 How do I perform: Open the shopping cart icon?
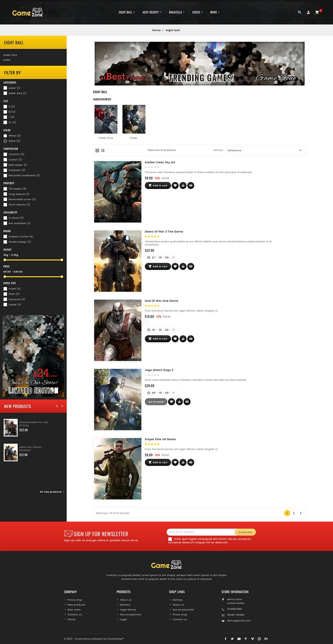tap(317, 12)
